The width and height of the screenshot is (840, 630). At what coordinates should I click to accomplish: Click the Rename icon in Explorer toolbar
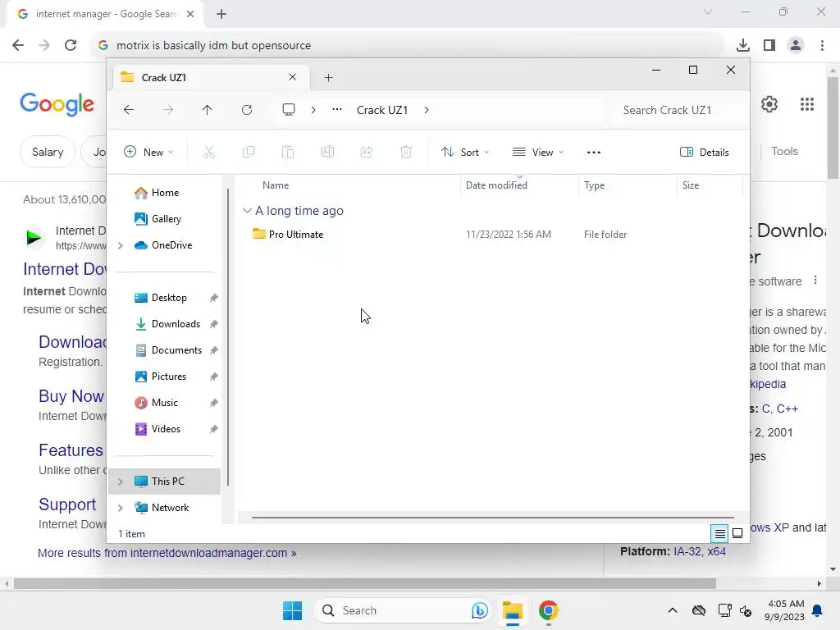tap(327, 152)
